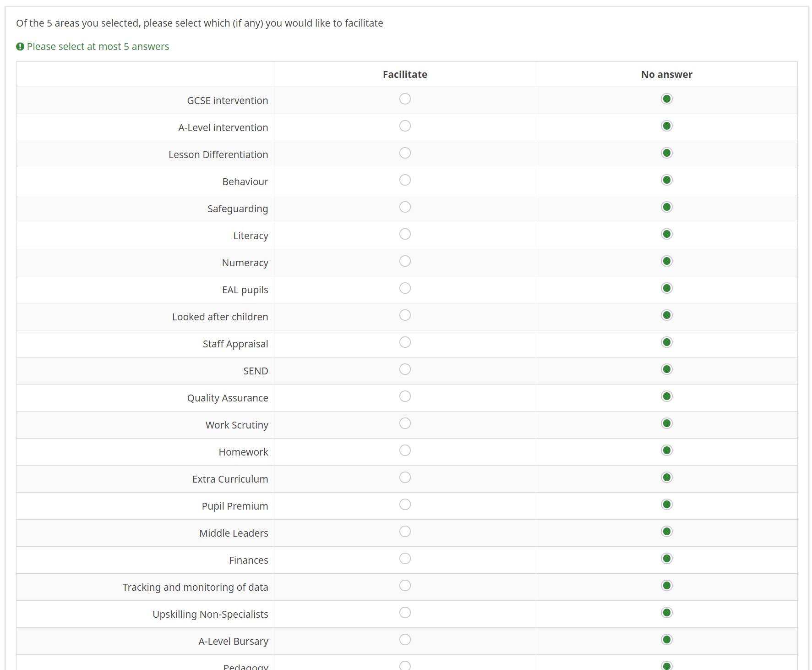Select No answer for Numeracy
This screenshot has width=812, height=670.
(667, 261)
